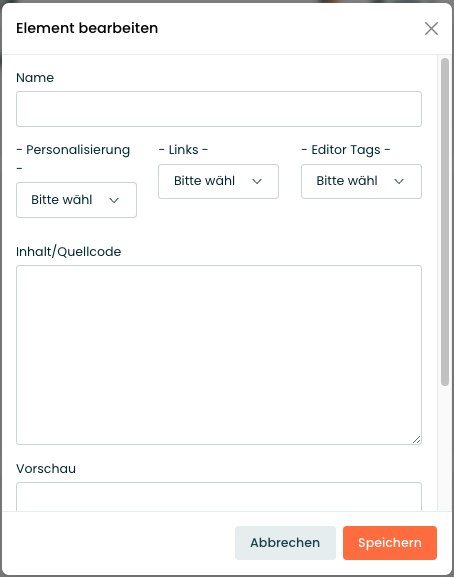Viewport: 454px width, 577px height.
Task: Click the Name input field
Action: (x=219, y=109)
